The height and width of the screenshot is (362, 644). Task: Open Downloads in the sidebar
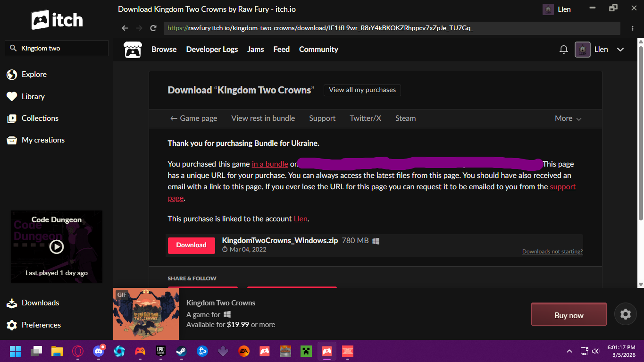point(33,303)
